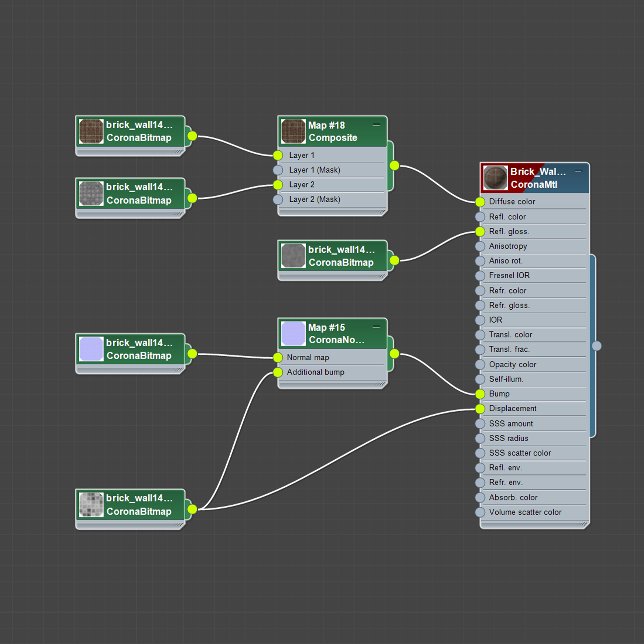Click the Bump input socket
The height and width of the screenshot is (644, 644).
(480, 394)
